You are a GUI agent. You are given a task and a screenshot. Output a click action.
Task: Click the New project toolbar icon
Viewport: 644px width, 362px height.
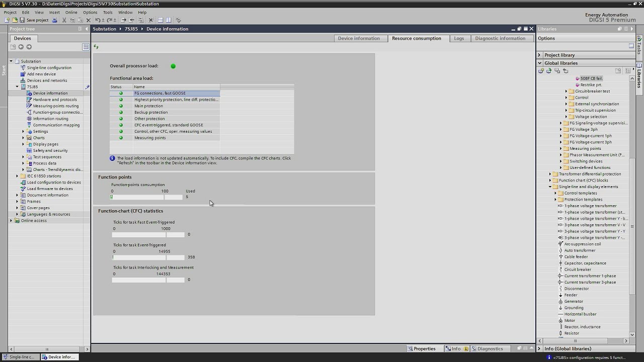pyautogui.click(x=7, y=20)
